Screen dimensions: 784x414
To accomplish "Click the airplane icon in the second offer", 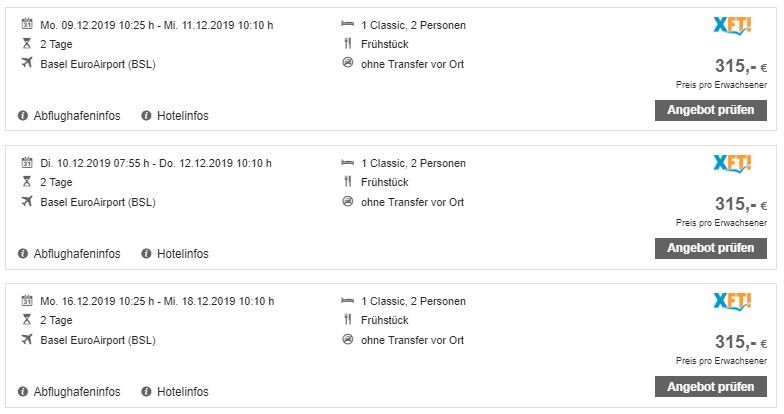I will (x=26, y=202).
